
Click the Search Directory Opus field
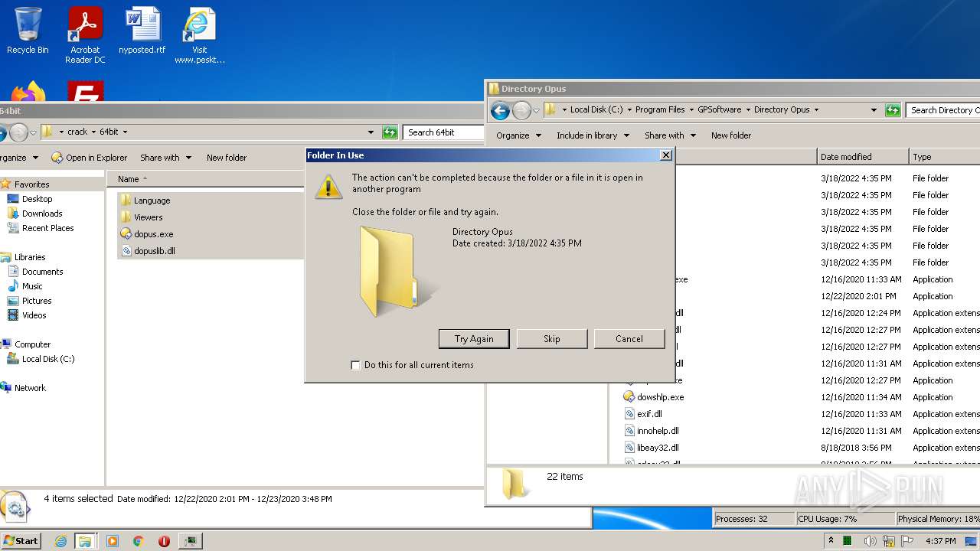tap(943, 110)
